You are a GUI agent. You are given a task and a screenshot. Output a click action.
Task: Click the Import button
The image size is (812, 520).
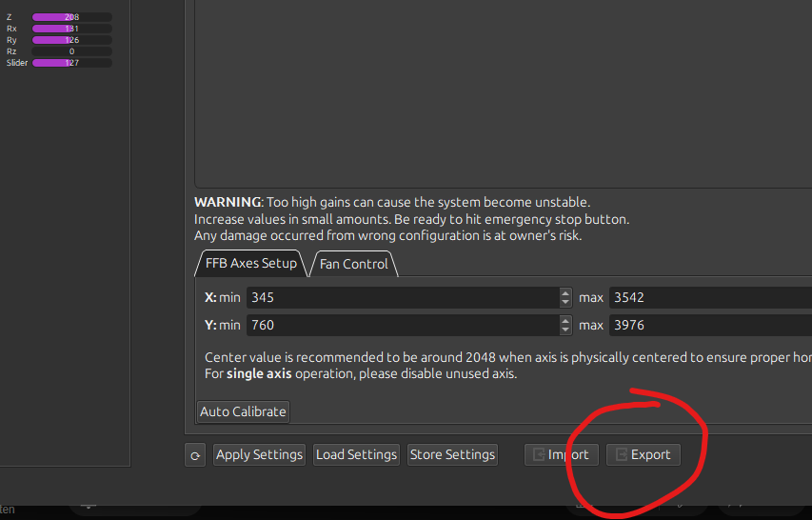click(x=562, y=454)
